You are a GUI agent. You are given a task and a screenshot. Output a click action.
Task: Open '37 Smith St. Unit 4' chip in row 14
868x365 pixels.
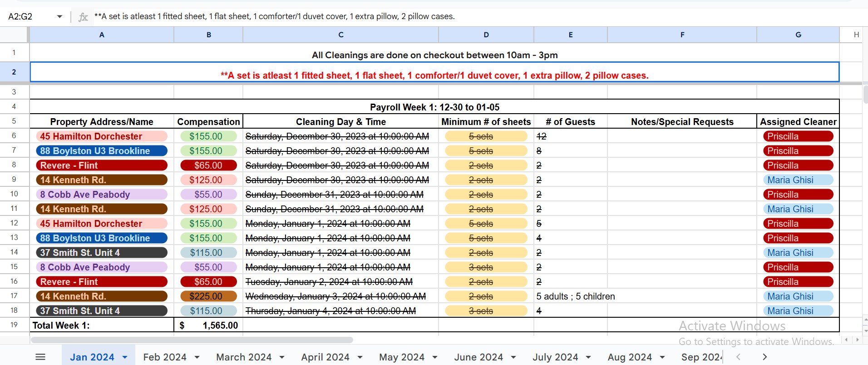(x=102, y=253)
